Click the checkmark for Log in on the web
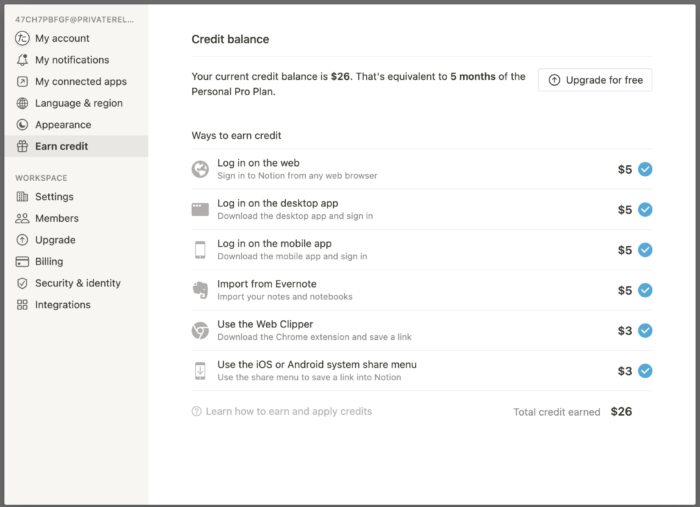Image resolution: width=700 pixels, height=507 pixels. 645,169
